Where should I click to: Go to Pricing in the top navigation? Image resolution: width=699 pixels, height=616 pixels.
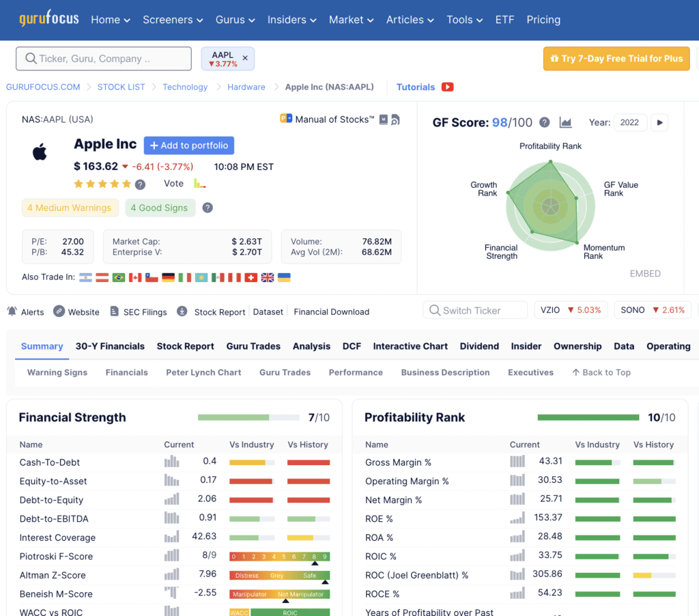[543, 20]
